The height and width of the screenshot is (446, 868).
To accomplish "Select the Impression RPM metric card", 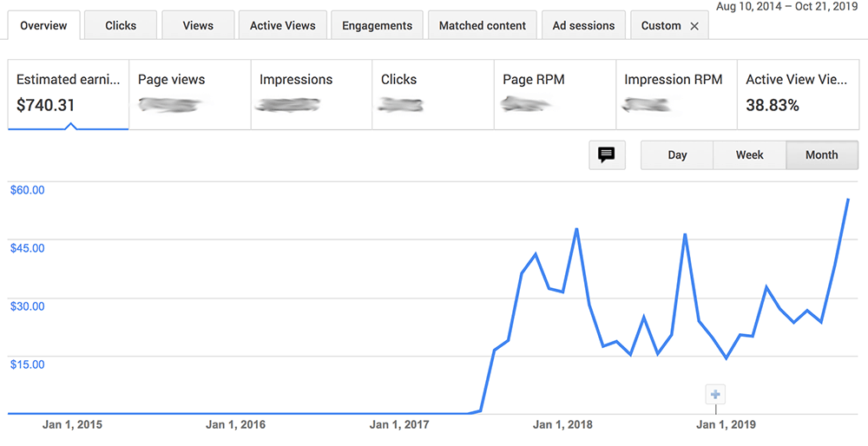I will tap(676, 94).
